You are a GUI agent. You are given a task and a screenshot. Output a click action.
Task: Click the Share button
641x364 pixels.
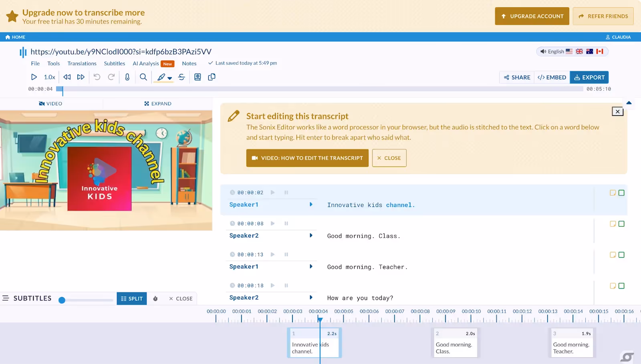[x=517, y=77]
